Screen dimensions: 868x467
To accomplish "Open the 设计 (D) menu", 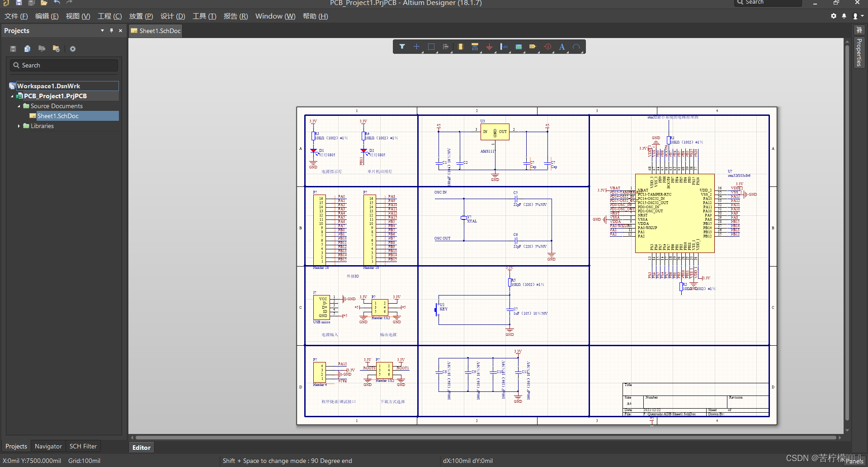I will point(173,16).
